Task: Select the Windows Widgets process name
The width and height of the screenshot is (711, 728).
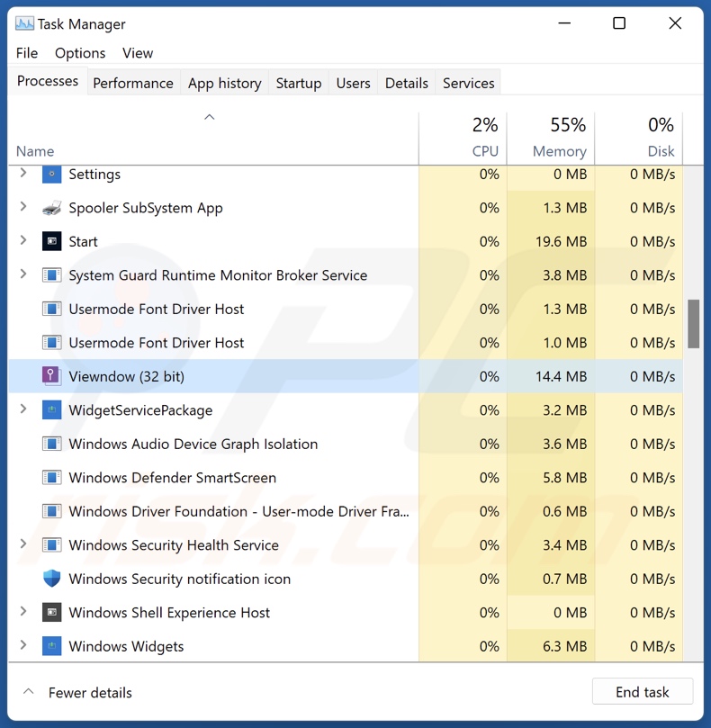Action: 126,646
